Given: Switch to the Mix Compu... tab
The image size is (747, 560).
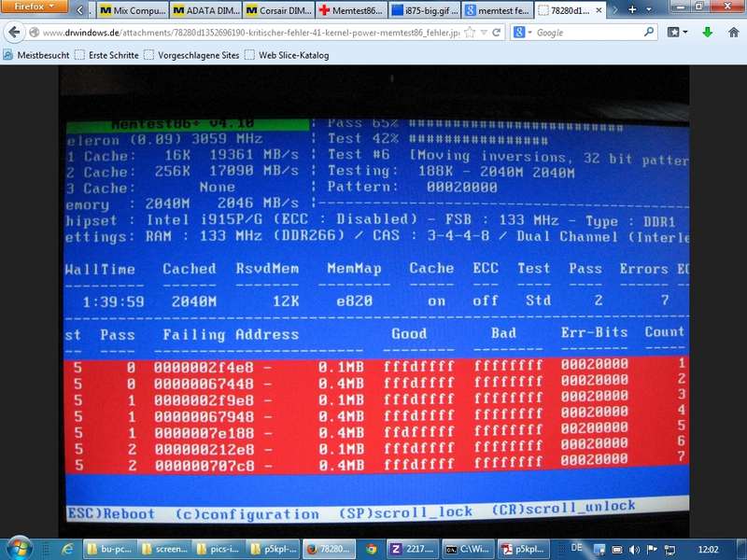Looking at the screenshot, I should point(133,10).
